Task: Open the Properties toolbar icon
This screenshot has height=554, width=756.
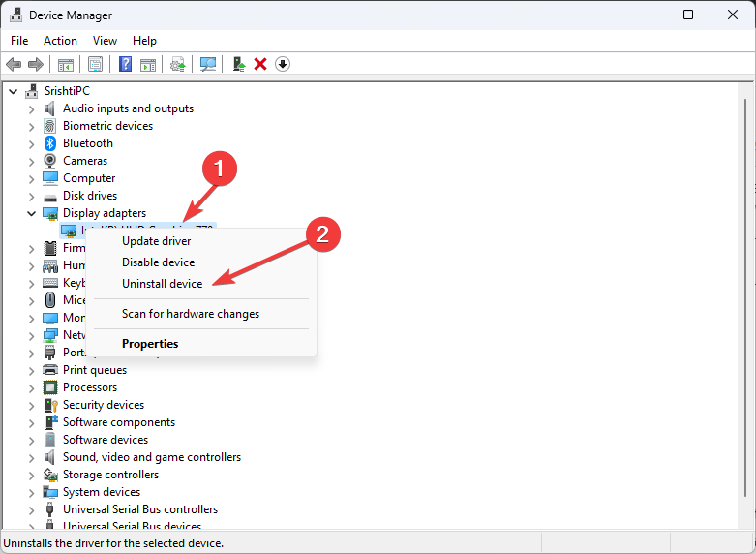Action: click(x=95, y=64)
